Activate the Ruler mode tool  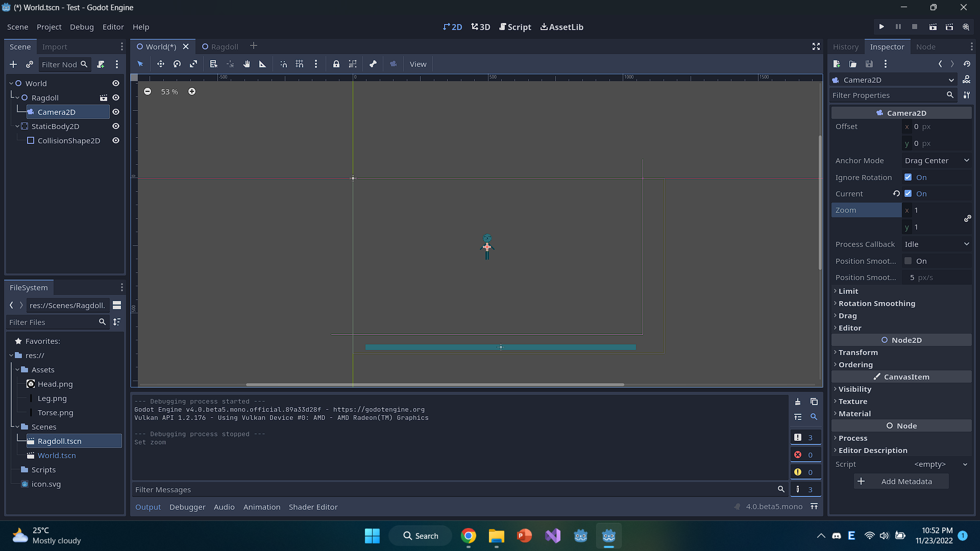point(263,64)
